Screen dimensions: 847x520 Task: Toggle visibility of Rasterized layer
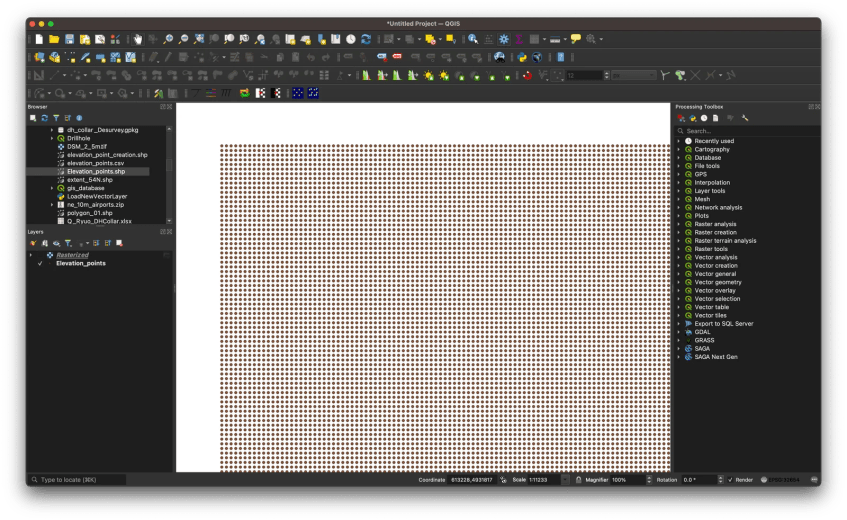point(40,255)
